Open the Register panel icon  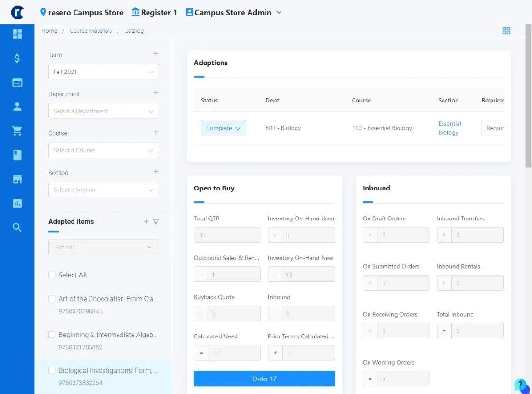click(17, 82)
